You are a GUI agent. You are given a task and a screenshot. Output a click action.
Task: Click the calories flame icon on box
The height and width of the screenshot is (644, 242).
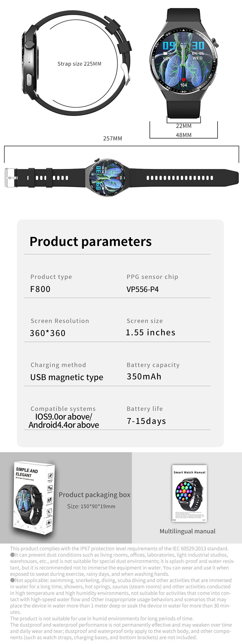(x=49, y=522)
